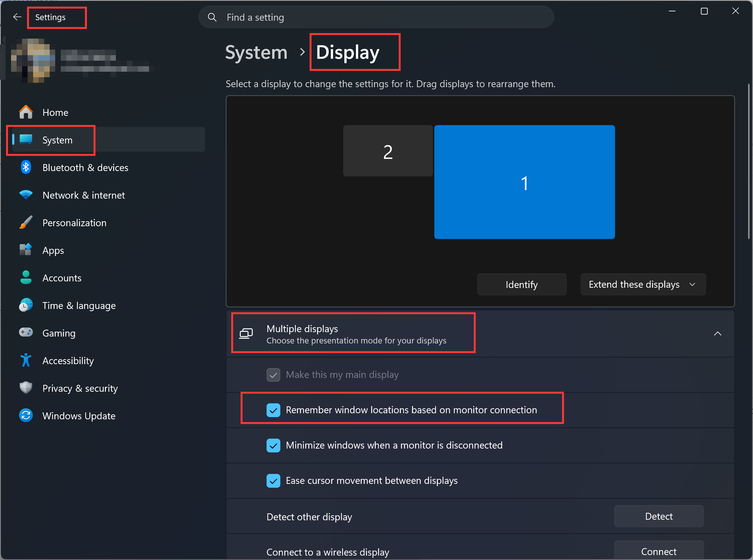
Task: Click the Detect other display label
Action: tap(309, 517)
